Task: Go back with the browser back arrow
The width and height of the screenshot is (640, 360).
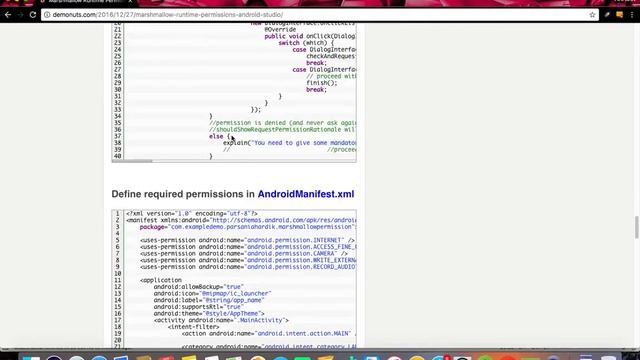Action: 8,15
